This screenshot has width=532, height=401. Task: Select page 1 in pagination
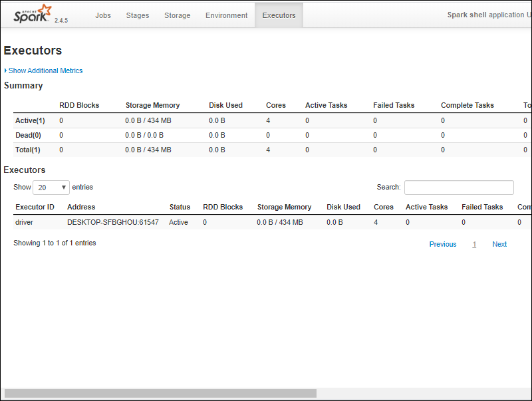coord(474,244)
